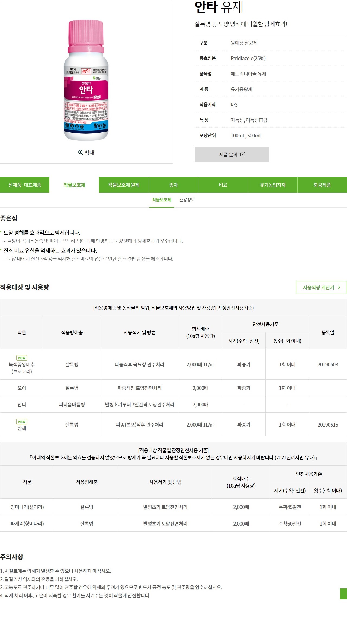Click the 양미나리(셀러리) crop cell

[27, 507]
